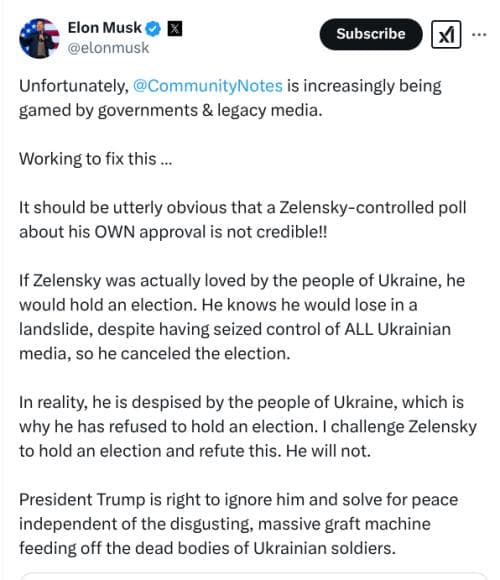
Task: Click the capitalized word OWN in the post
Action: [115, 232]
